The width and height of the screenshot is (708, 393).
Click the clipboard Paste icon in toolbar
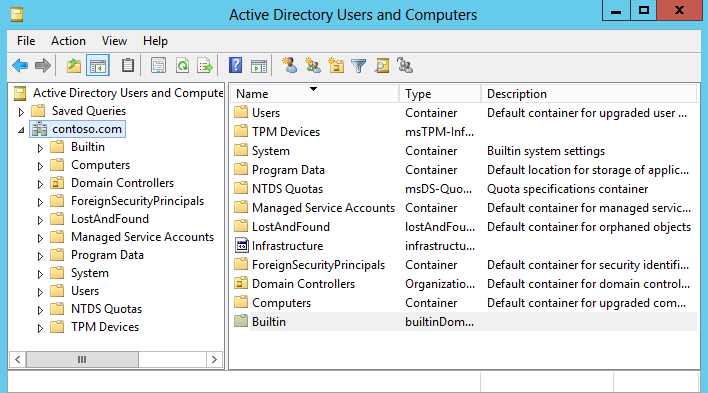click(128, 66)
